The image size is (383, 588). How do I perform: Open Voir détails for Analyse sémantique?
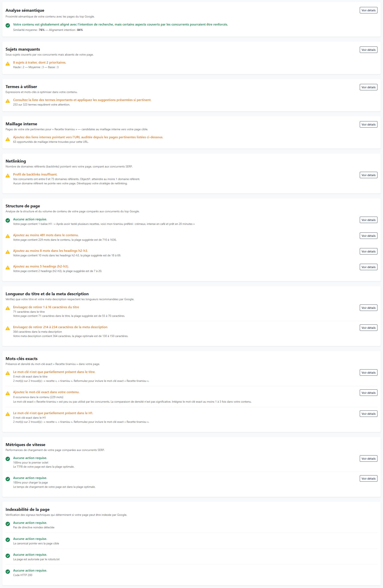click(368, 10)
